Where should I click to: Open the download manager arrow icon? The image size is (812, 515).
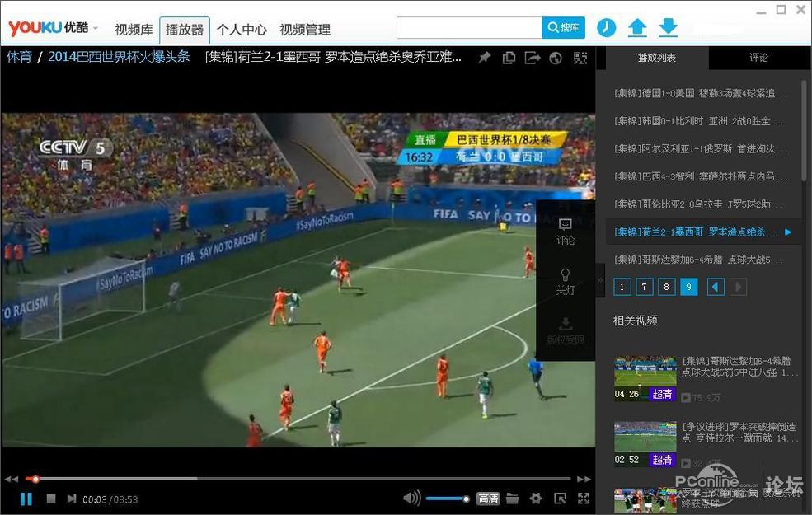669,27
